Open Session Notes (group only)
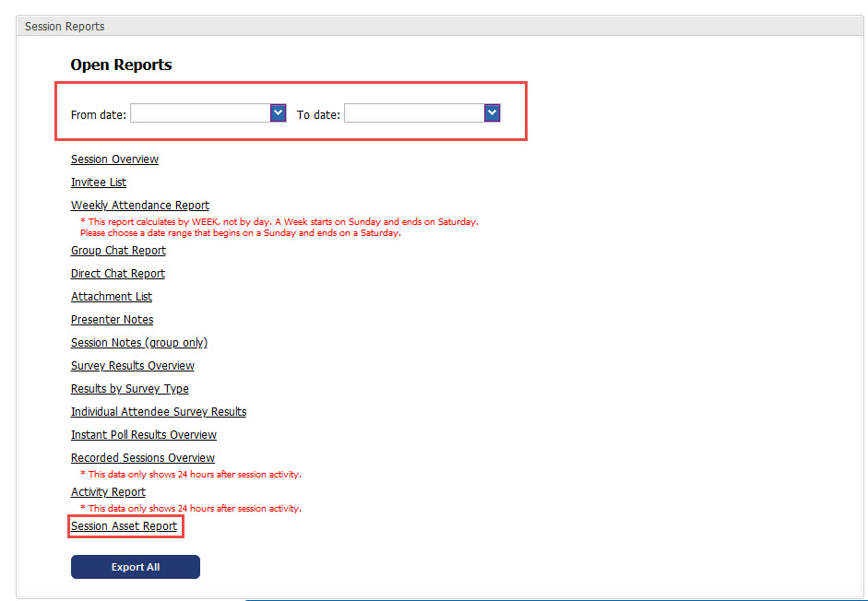The image size is (868, 601). (x=139, y=343)
